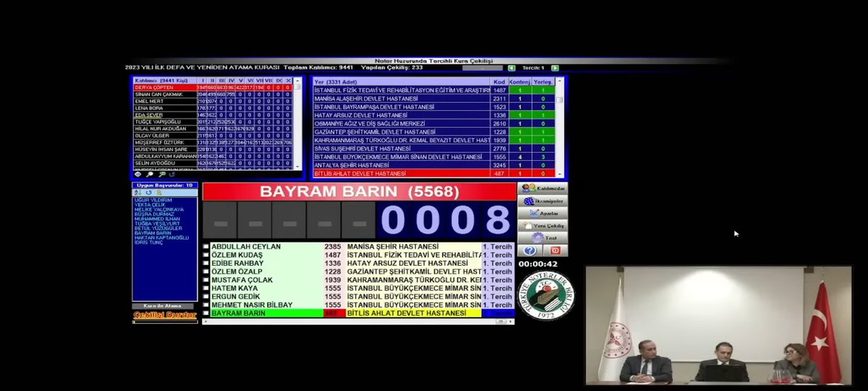868x391 pixels.
Task: Tick the checkbox for ABDULLAH CEYLAN
Action: (x=206, y=247)
